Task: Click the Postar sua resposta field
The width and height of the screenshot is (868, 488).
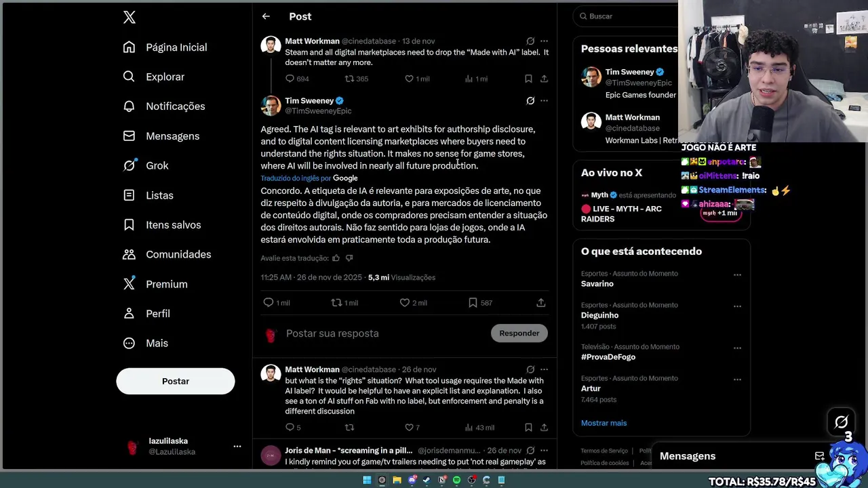Action: pyautogui.click(x=384, y=333)
